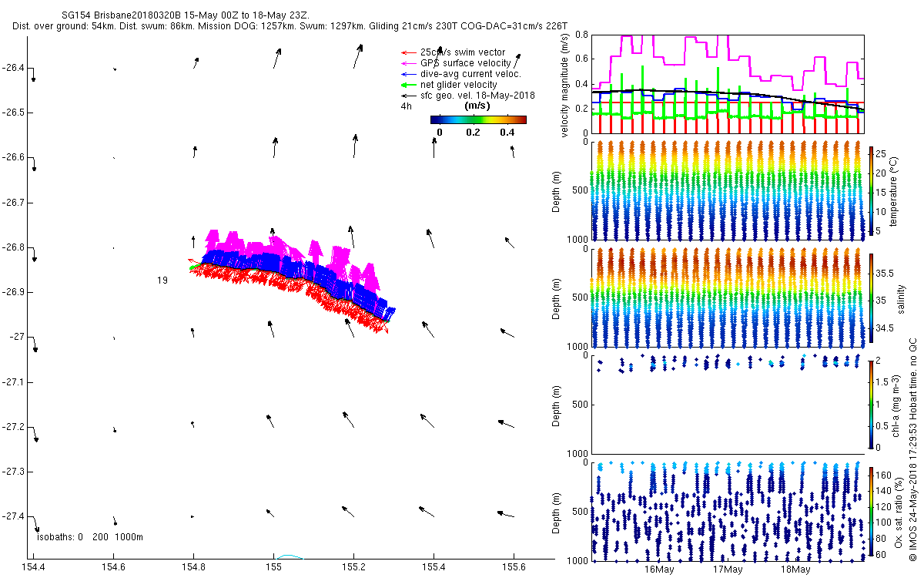Viewport: 924px width, 578px height.
Task: Click the '19' label beside the glider track
Action: pyautogui.click(x=162, y=281)
